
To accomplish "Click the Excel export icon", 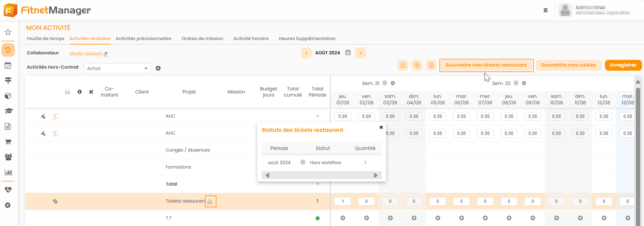I will tap(431, 65).
